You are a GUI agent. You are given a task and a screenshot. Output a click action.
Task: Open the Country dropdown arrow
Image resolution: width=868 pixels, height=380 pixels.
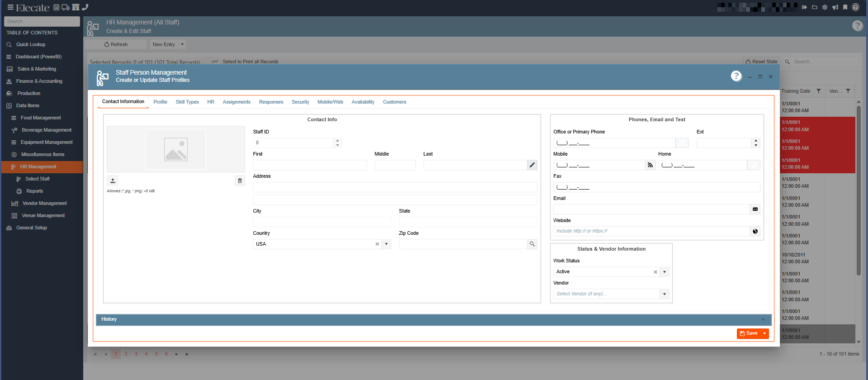[x=386, y=244]
